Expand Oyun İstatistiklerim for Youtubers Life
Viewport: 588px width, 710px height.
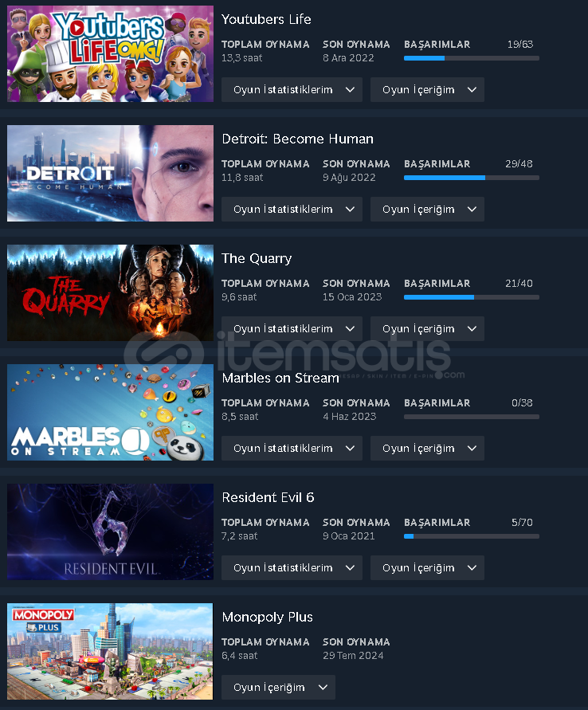[x=292, y=90]
